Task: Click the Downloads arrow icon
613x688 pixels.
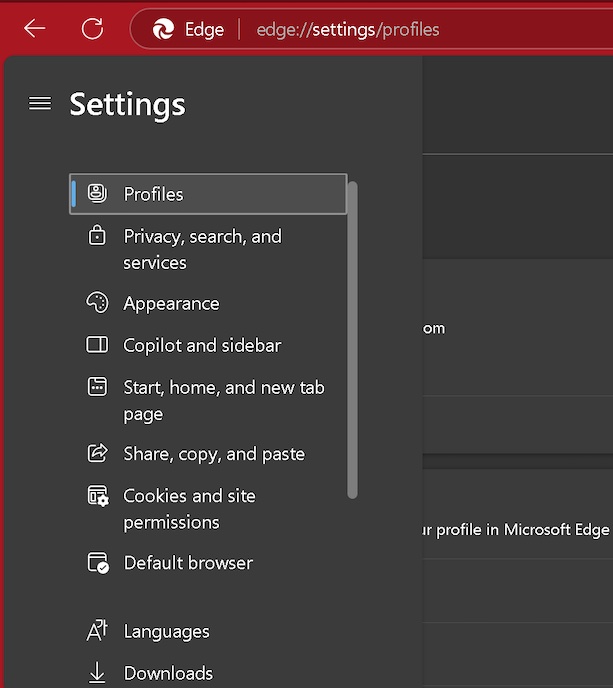Action: coord(97,673)
